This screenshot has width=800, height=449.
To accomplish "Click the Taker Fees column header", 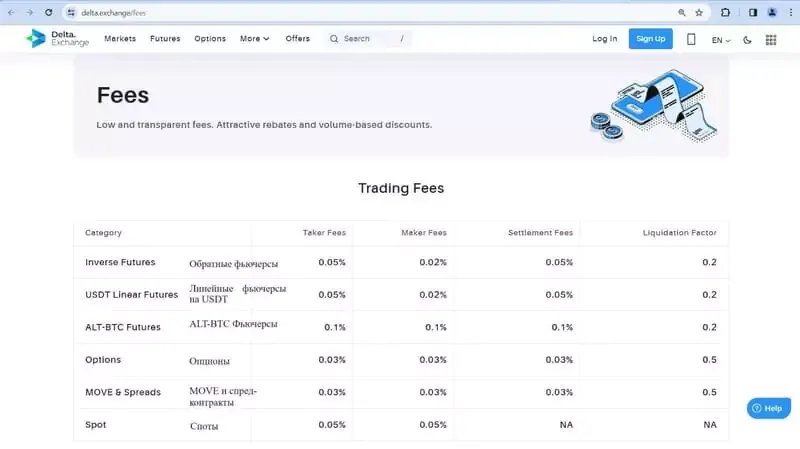I will 324,233.
